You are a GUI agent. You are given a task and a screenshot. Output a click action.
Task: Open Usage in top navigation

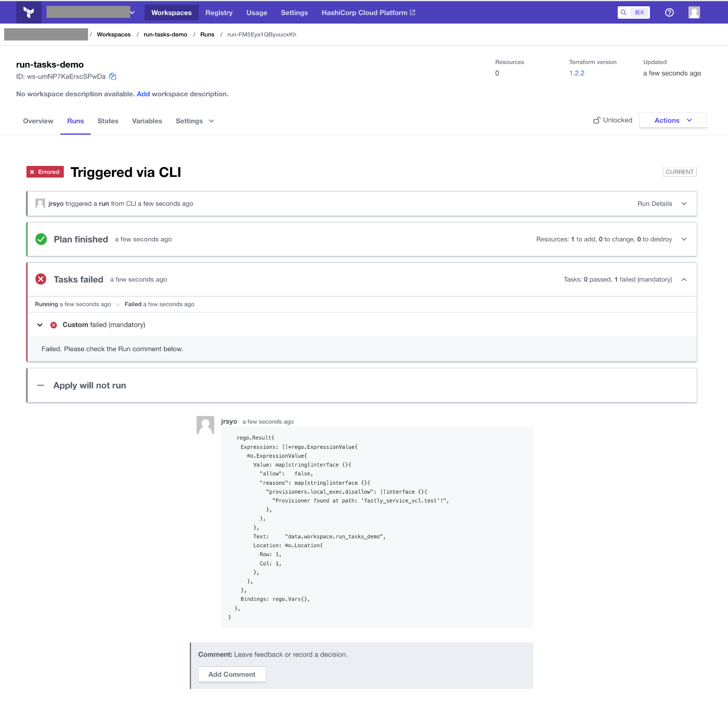(257, 12)
